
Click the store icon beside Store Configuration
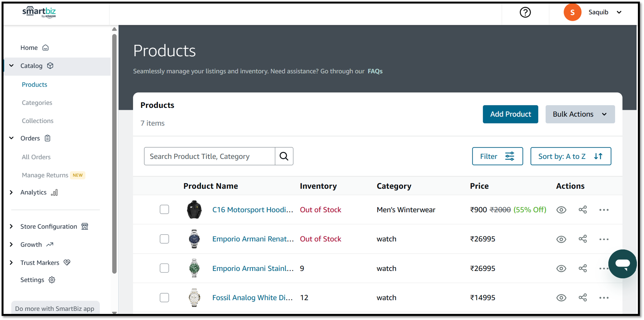coord(85,227)
